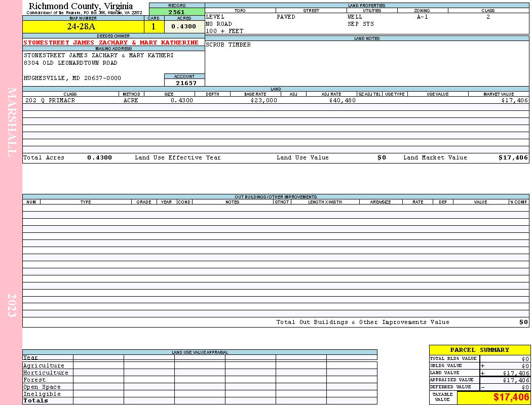Click account number 21657
Image resolution: width=532 pixels, height=405 pixels.
pos(186,83)
